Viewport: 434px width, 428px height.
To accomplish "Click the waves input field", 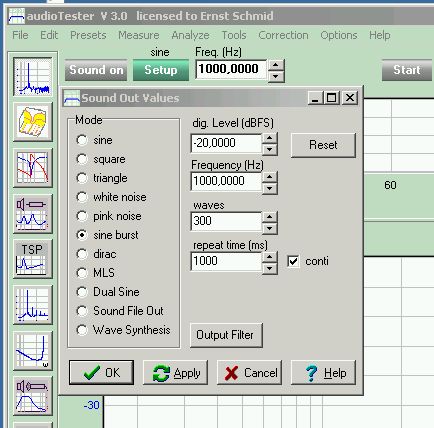I will tap(226, 221).
